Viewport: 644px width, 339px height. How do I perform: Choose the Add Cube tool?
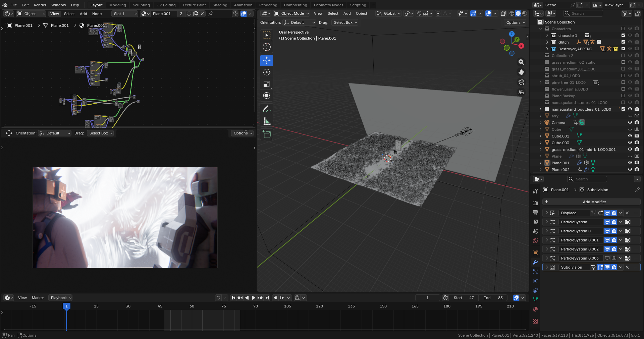tap(267, 134)
